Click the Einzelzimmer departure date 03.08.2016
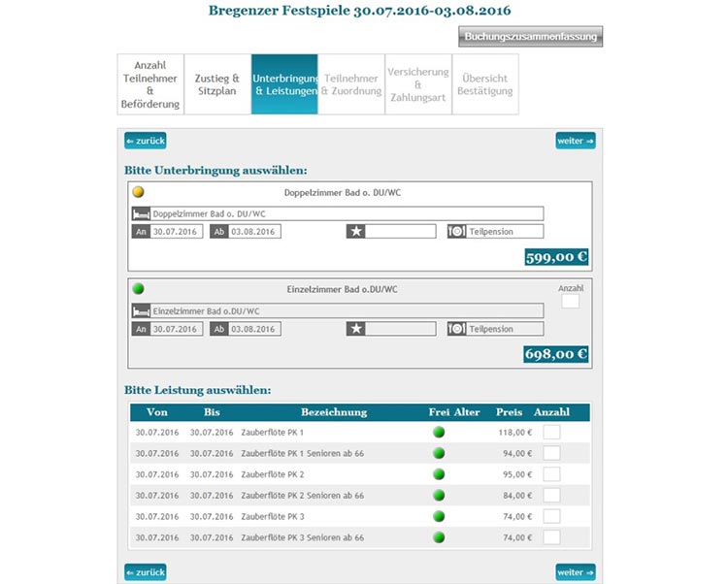Image resolution: width=728 pixels, height=584 pixels. pos(254,329)
